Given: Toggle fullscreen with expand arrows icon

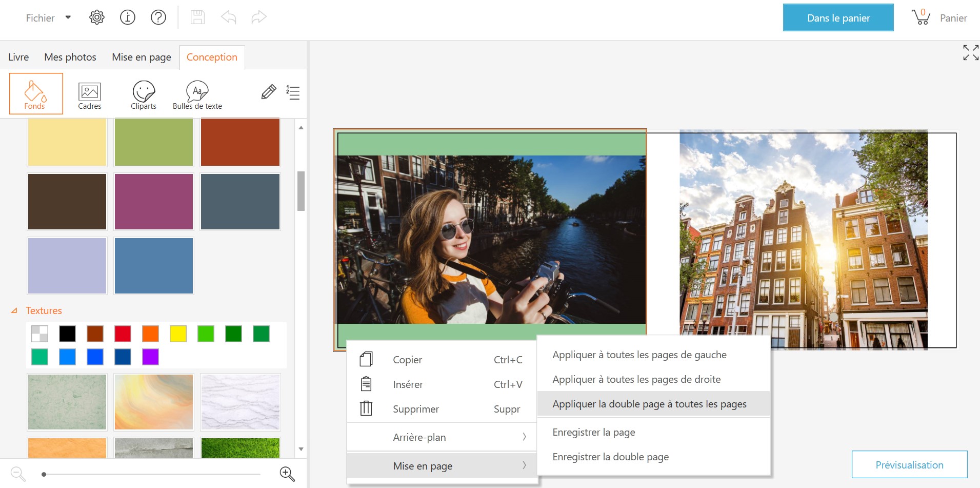Looking at the screenshot, I should [x=970, y=52].
